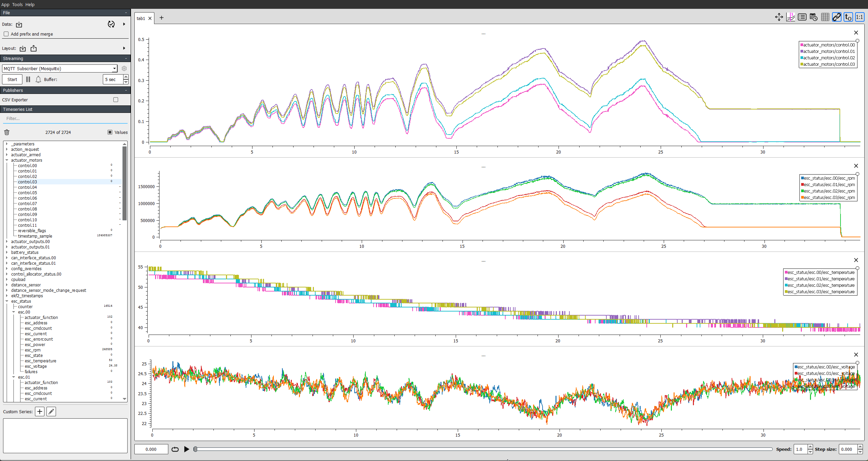
Task: Toggle the legend list icon
Action: pos(802,17)
